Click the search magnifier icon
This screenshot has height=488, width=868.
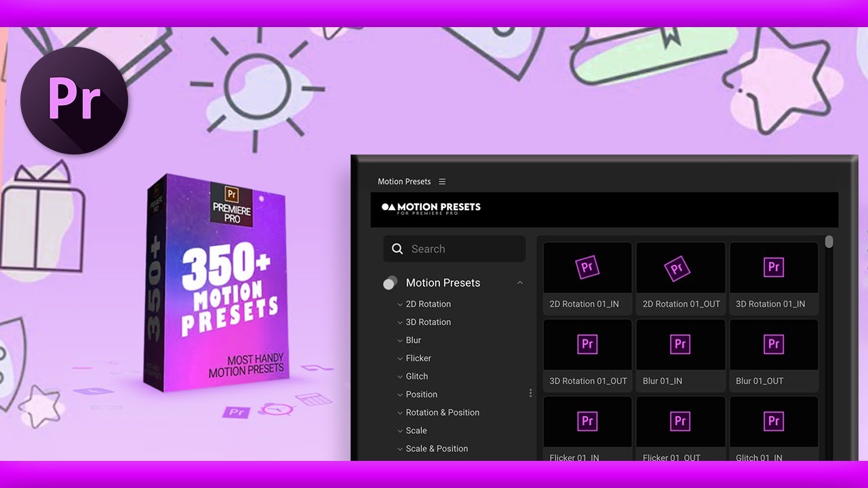coord(397,249)
